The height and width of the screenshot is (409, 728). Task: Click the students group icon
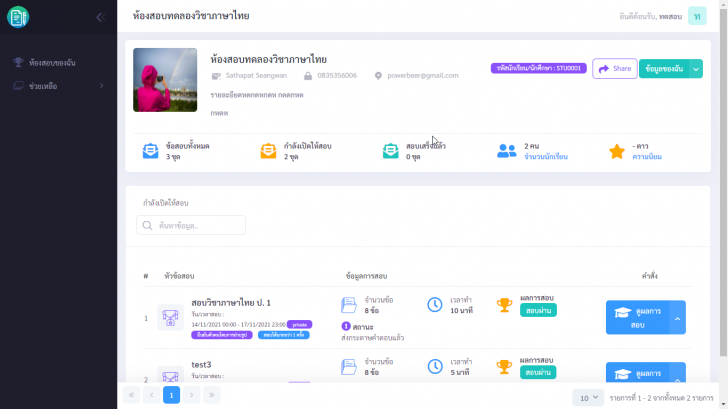click(507, 151)
